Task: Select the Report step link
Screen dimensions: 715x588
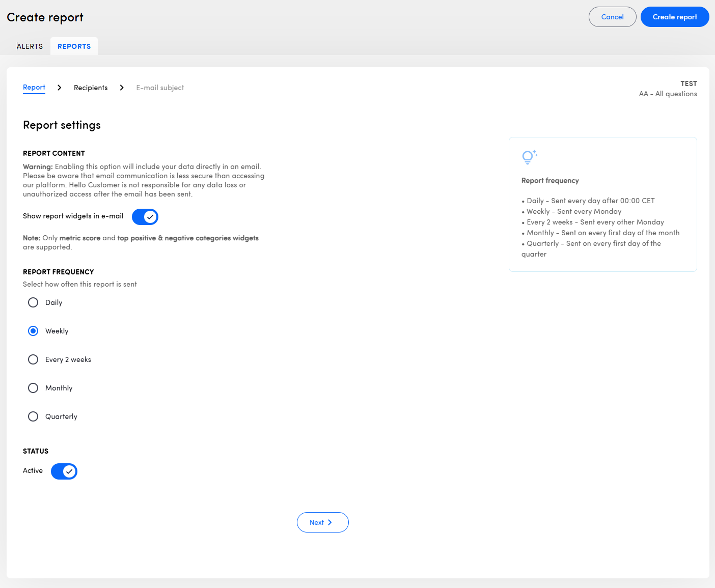Action: point(34,88)
